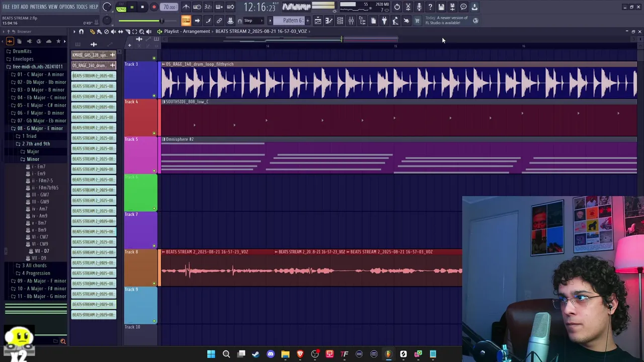Open File Explorer from taskbar

click(x=285, y=354)
